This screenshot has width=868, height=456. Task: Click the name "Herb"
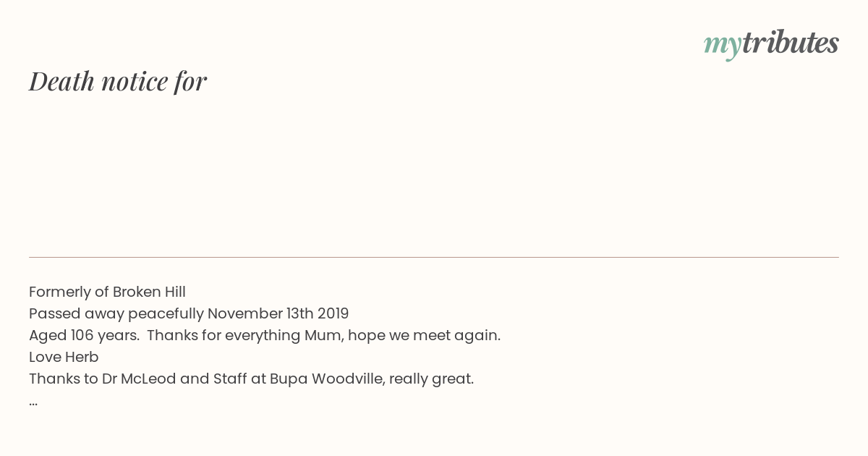[82, 357]
